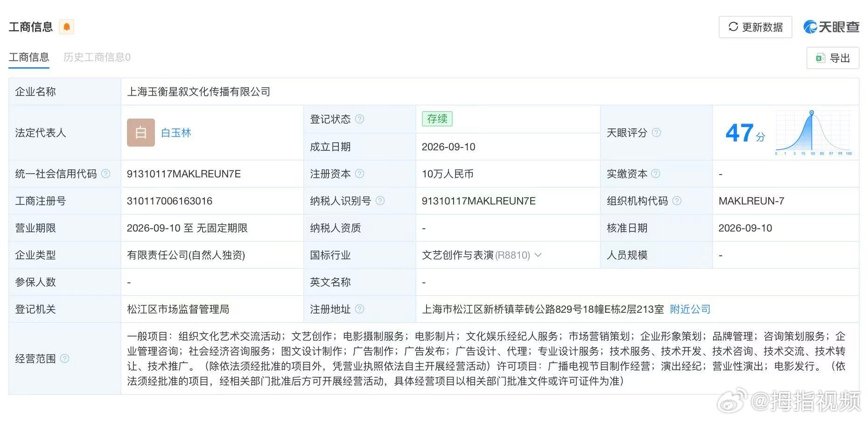Open the 历史工商信息0 tab
The width and height of the screenshot is (868, 422).
coord(97,57)
